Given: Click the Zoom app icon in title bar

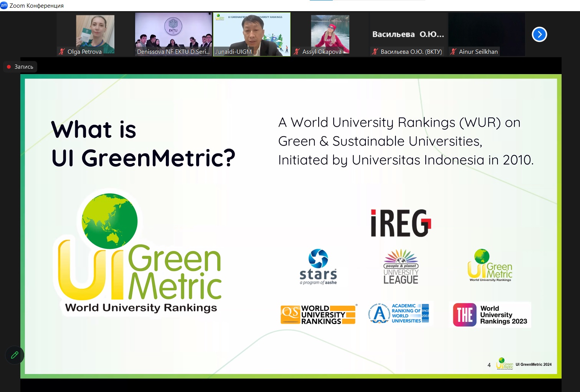Looking at the screenshot, I should (x=4, y=5).
